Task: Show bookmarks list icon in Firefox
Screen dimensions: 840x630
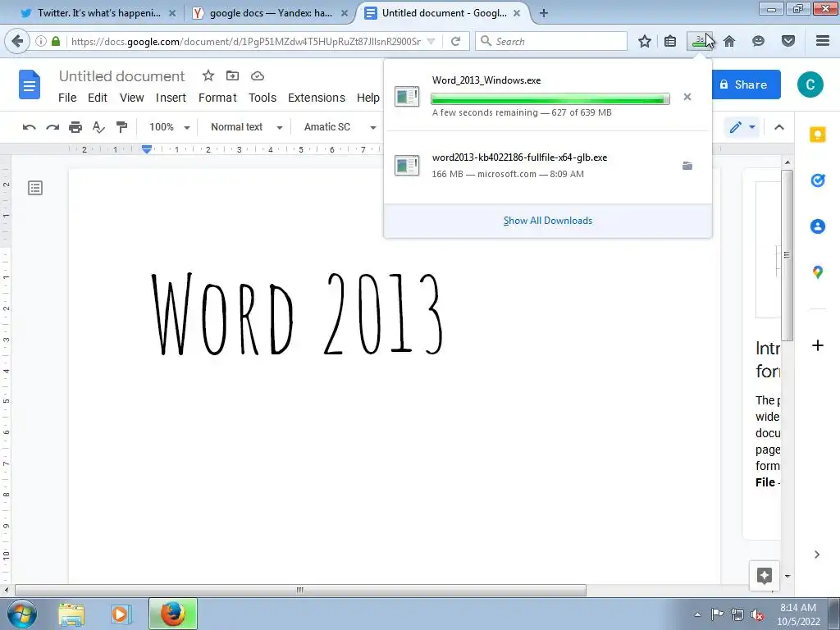Action: coord(670,41)
